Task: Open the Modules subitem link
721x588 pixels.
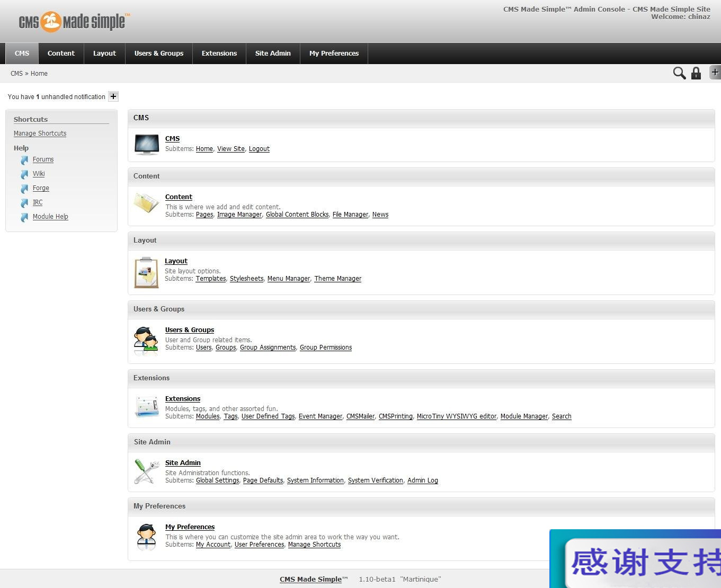Action: pos(208,416)
